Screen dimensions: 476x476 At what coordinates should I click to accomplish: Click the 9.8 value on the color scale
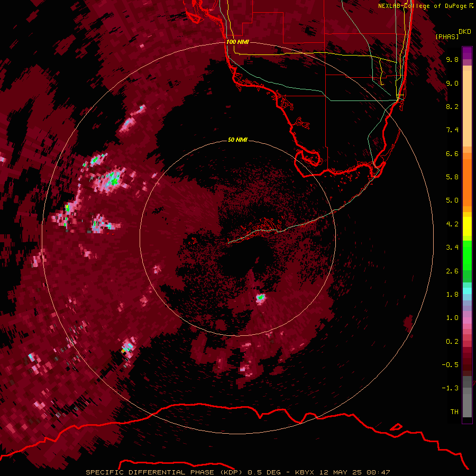point(452,59)
